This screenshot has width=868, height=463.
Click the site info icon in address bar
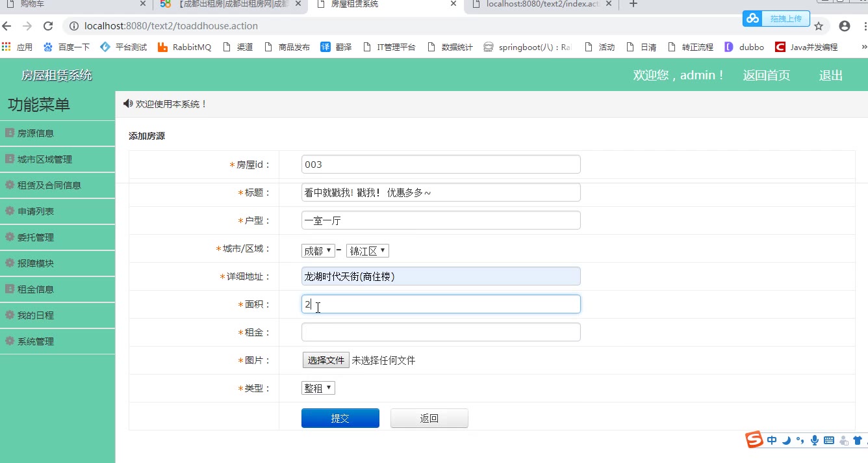(x=73, y=26)
